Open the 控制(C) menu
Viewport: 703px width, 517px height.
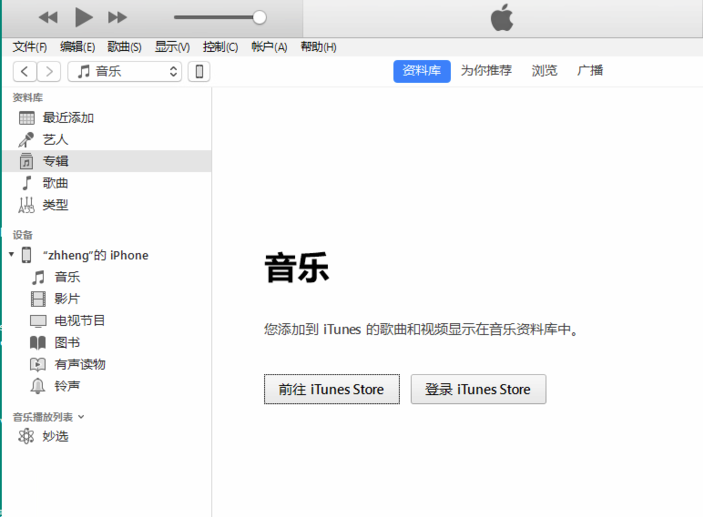click(x=220, y=47)
